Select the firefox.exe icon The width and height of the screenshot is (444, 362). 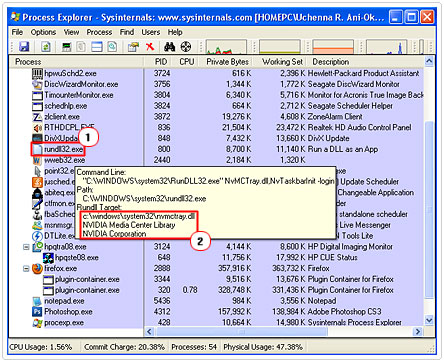click(37, 269)
